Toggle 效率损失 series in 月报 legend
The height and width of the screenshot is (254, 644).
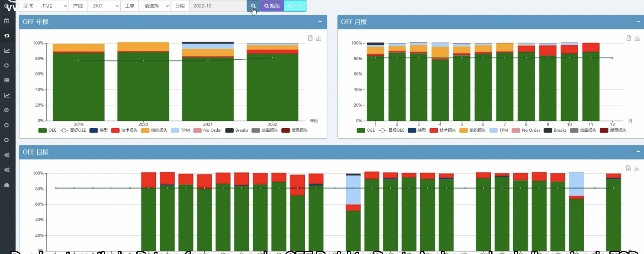pos(583,130)
